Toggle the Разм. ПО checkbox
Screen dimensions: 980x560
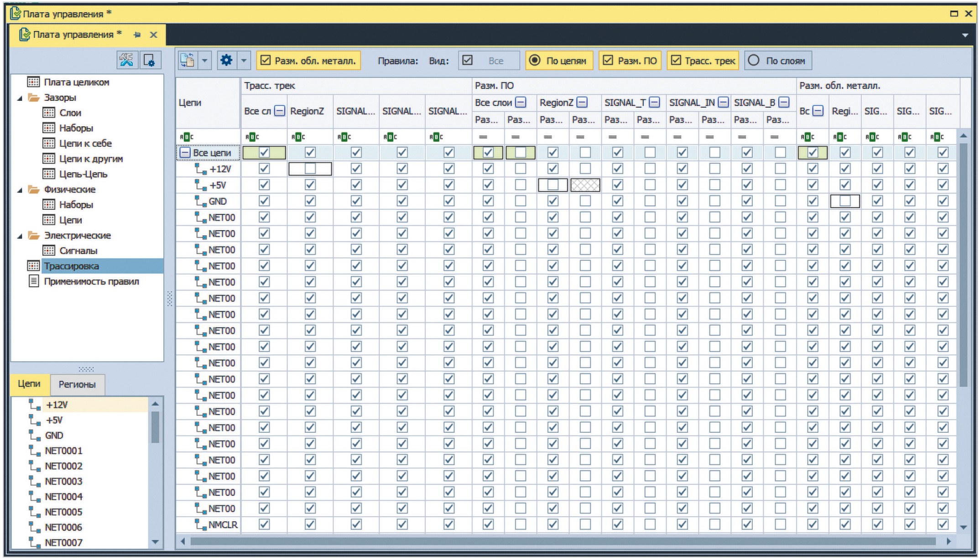[x=608, y=60]
